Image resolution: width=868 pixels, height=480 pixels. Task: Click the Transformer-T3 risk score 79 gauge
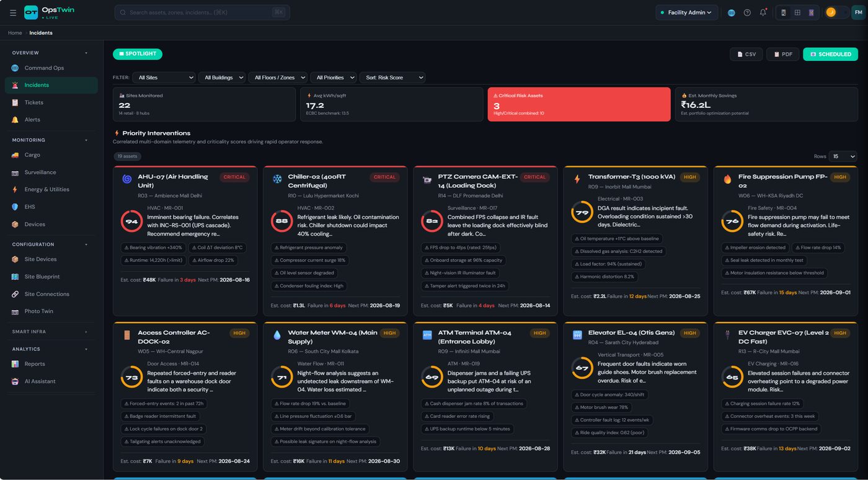582,212
